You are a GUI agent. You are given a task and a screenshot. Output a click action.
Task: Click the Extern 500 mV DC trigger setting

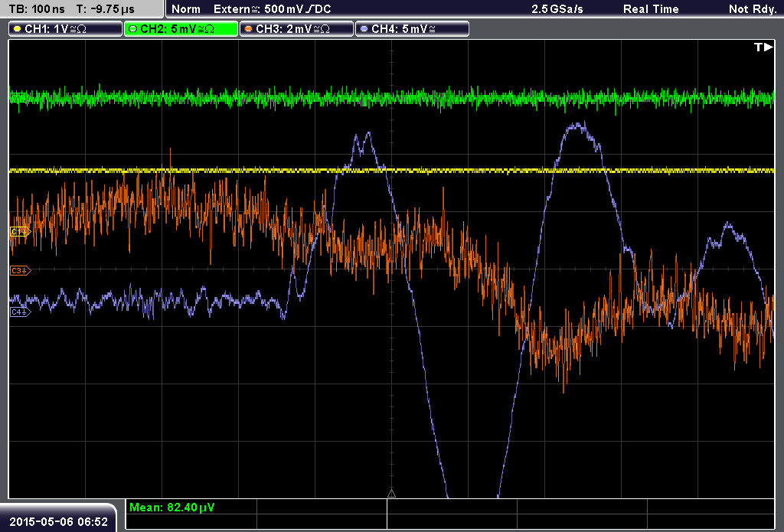[272, 9]
